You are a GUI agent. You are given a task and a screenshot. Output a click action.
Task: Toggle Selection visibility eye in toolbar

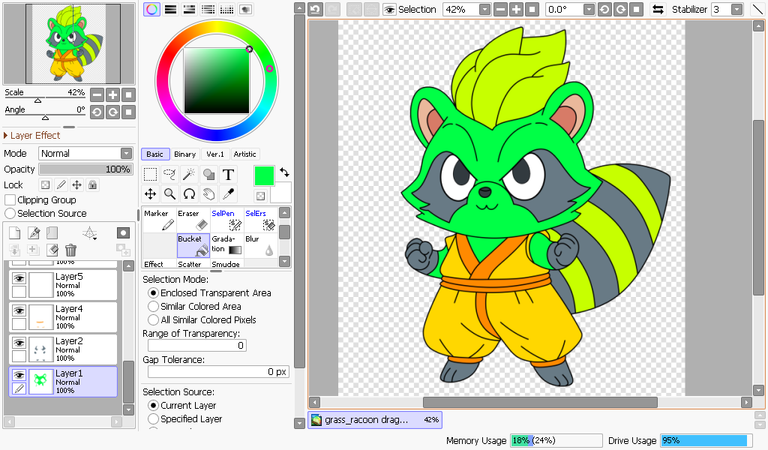tap(389, 9)
